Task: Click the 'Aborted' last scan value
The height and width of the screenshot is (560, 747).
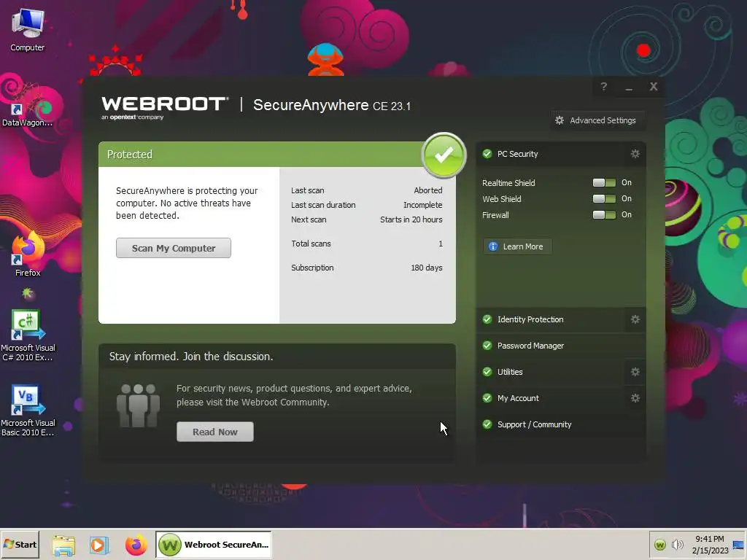Action: pos(427,190)
